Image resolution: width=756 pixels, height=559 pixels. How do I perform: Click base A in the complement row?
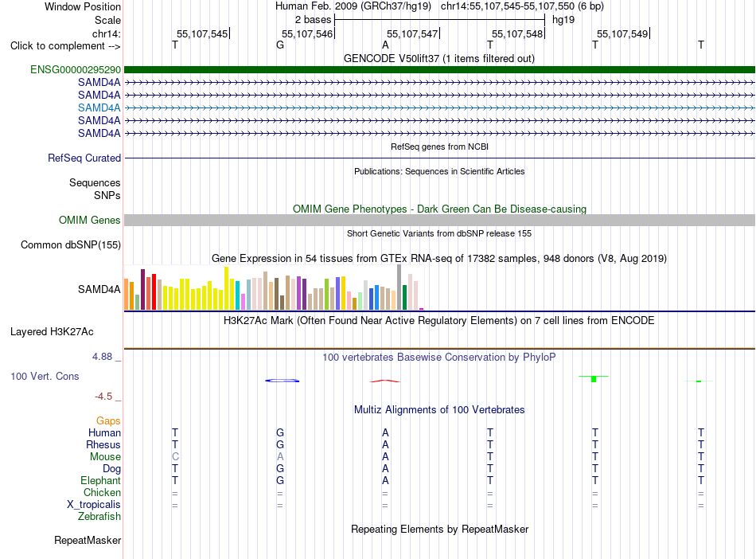[x=385, y=45]
